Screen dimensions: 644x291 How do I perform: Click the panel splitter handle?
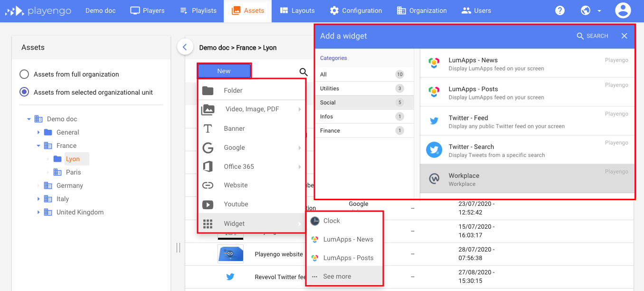[178, 247]
